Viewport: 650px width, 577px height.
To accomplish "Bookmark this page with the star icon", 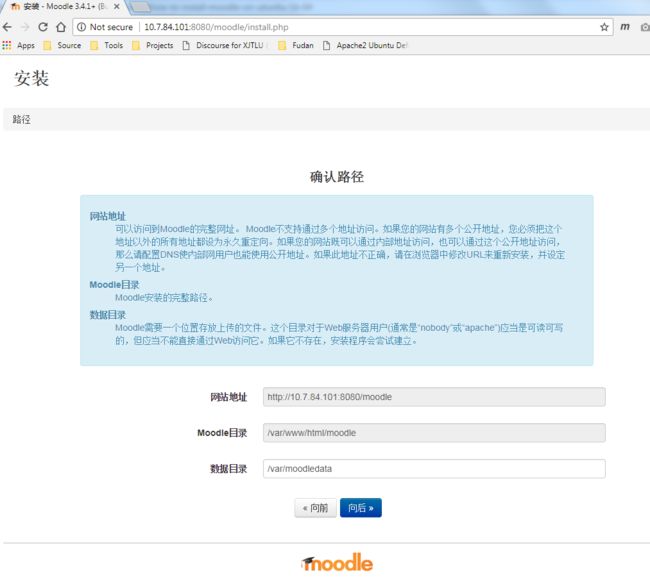I will pyautogui.click(x=604, y=27).
